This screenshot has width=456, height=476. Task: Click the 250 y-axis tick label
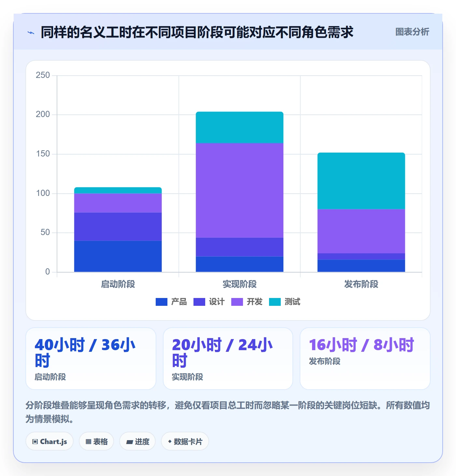pyautogui.click(x=43, y=75)
